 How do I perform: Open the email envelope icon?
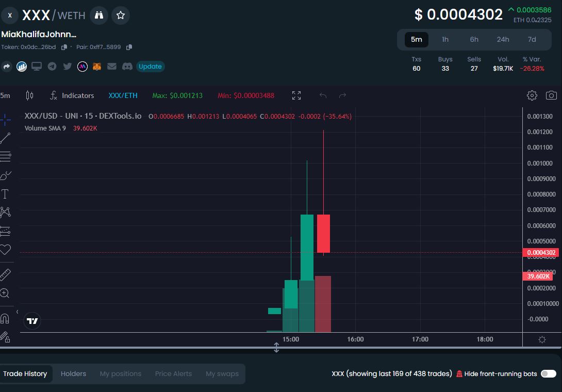(112, 67)
